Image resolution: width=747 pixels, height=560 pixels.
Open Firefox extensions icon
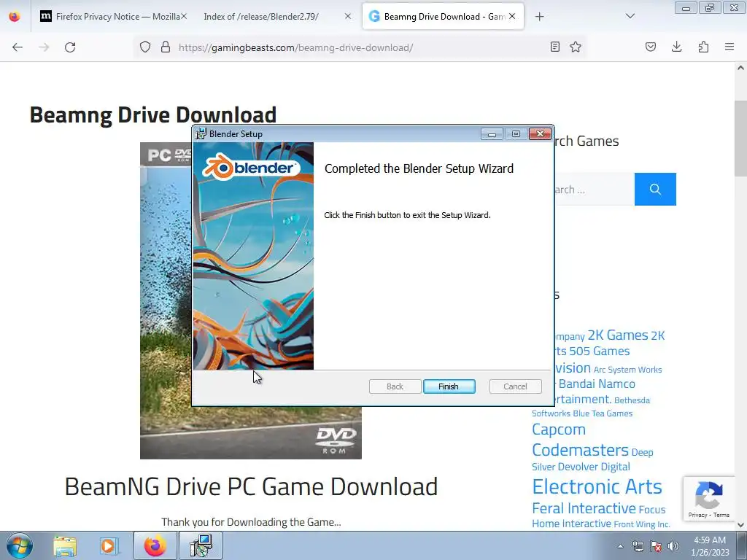703,47
